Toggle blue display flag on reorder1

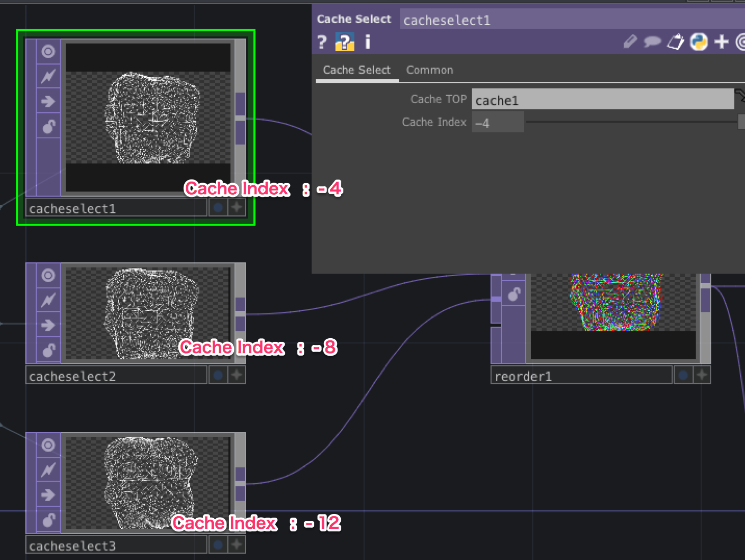[683, 375]
